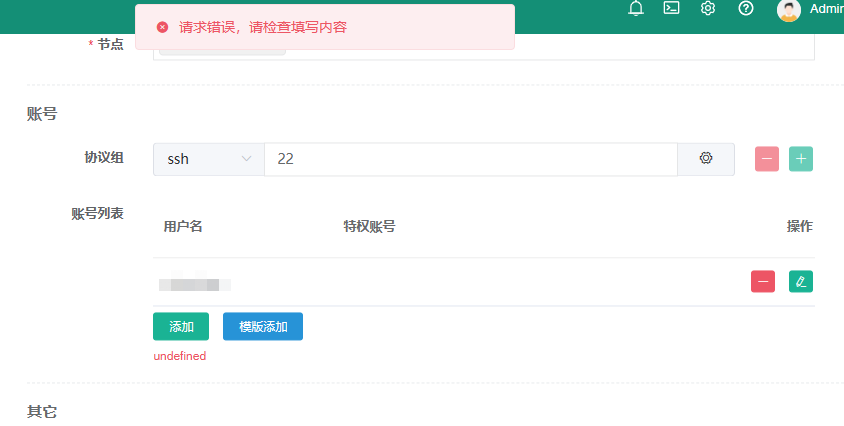This screenshot has height=426, width=844.
Task: Click the 操作 column header
Action: [x=799, y=227]
